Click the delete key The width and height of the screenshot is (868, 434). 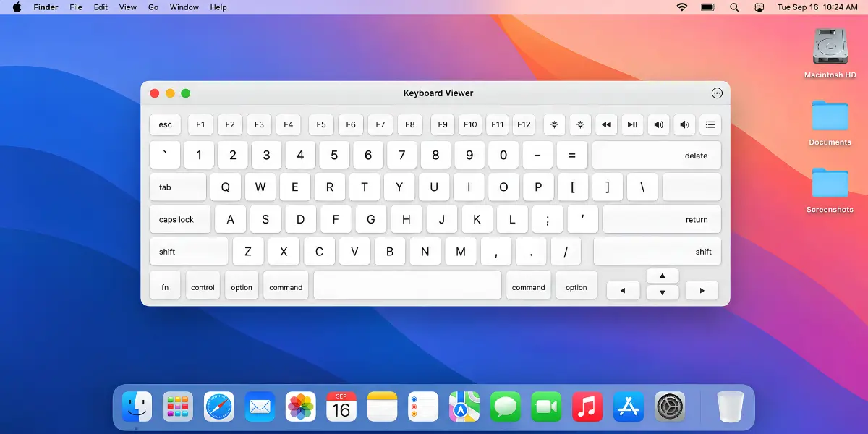[x=657, y=155]
